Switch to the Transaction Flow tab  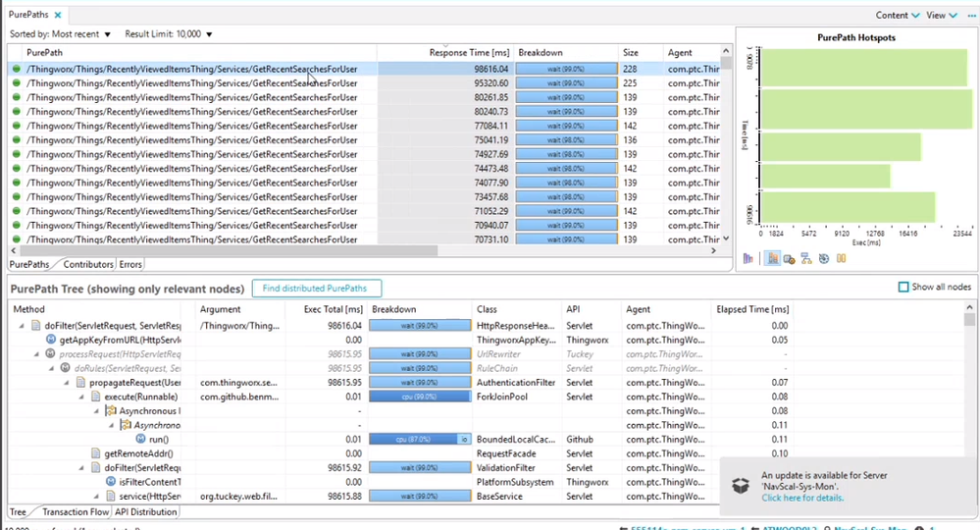pyautogui.click(x=75, y=512)
